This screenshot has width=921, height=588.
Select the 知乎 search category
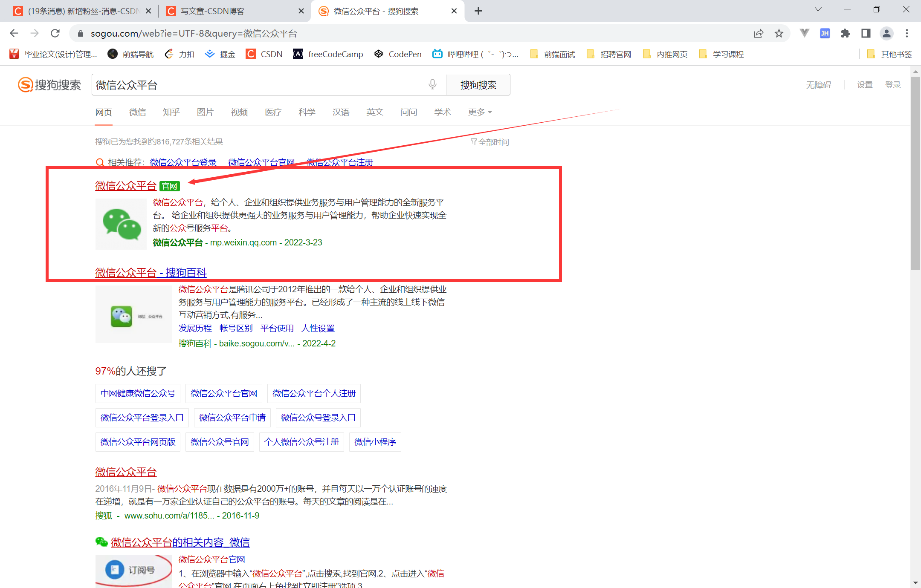171,112
